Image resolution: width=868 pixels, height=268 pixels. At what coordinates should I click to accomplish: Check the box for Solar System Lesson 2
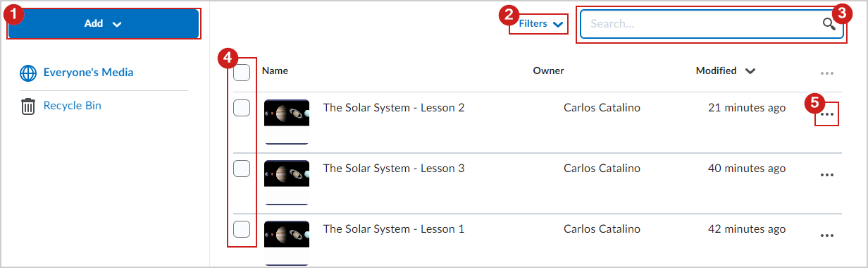coord(242,108)
